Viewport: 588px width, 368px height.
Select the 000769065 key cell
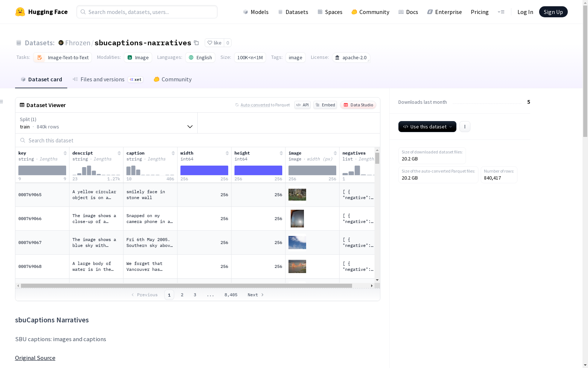point(42,195)
